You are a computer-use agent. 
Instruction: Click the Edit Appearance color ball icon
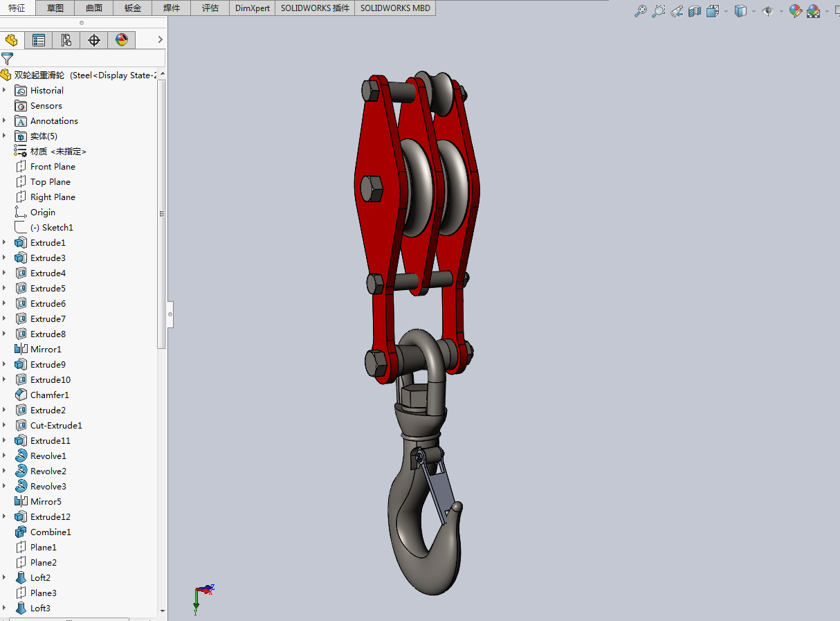(795, 11)
